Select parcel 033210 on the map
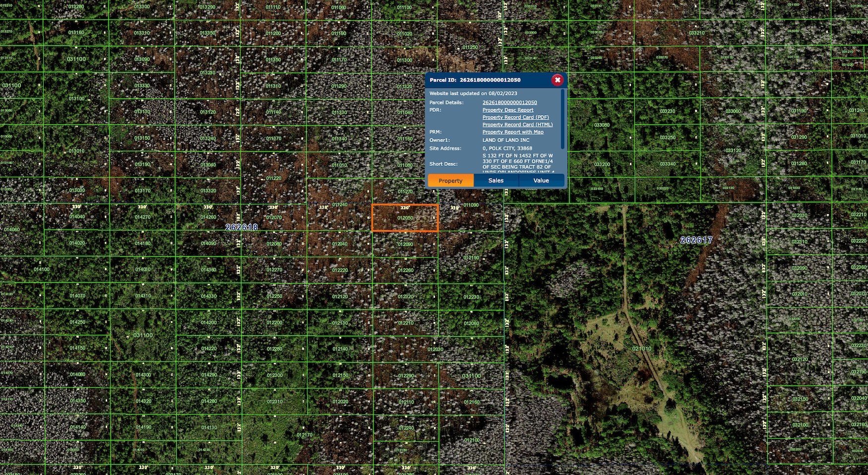868x475 pixels. 696,33
